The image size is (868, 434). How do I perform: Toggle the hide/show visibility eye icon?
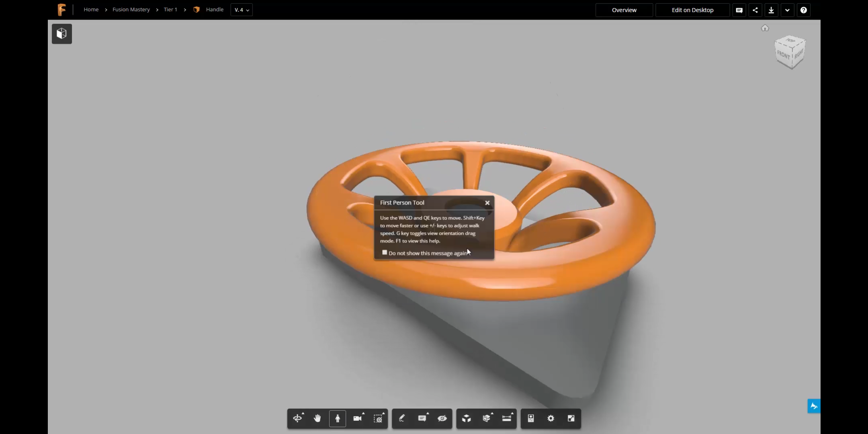442,418
